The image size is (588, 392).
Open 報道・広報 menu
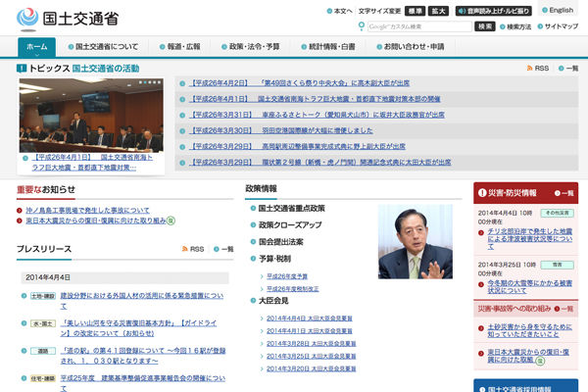click(x=179, y=47)
